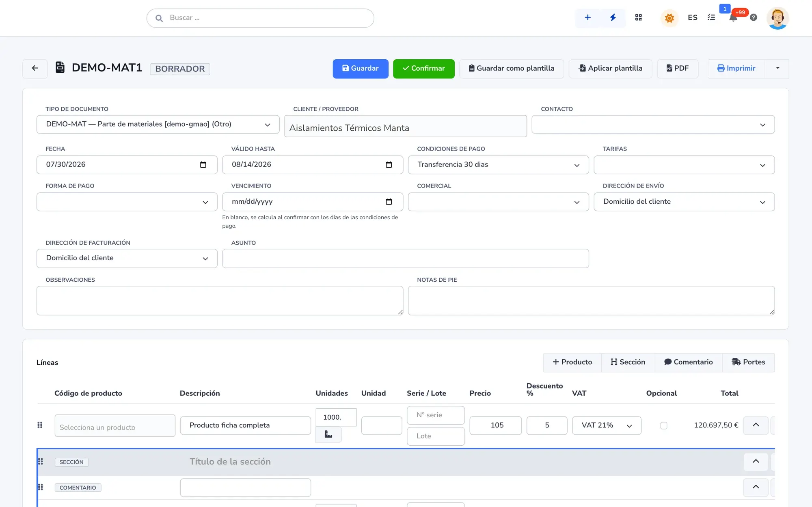This screenshot has width=812, height=507.
Task: Open the Fecha calendar picker icon
Action: pyautogui.click(x=203, y=165)
